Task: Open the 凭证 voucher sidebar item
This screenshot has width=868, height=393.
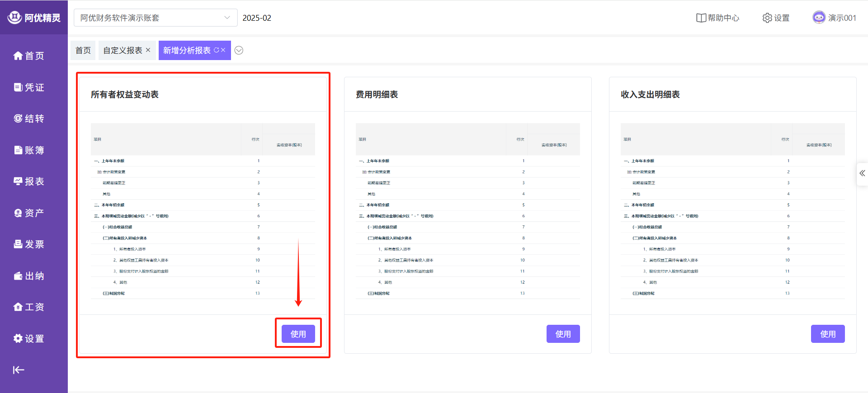Action: click(29, 87)
